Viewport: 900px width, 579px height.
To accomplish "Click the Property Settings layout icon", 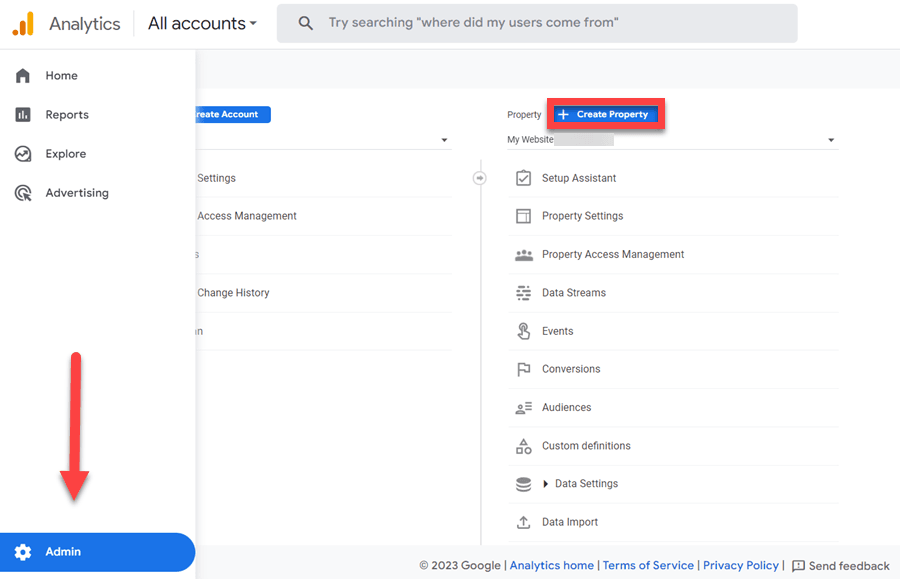I will pos(523,216).
